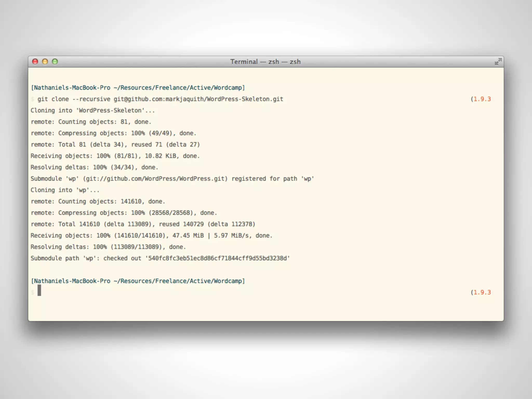Click the Resolving deltas (113089/113089) line

(108, 247)
